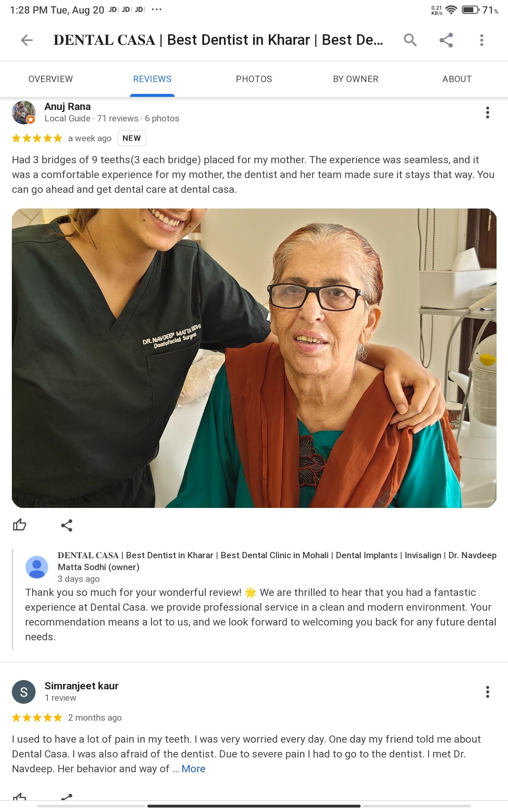Share the Dental Casa listing from header
This screenshot has width=508, height=812.
tap(446, 40)
